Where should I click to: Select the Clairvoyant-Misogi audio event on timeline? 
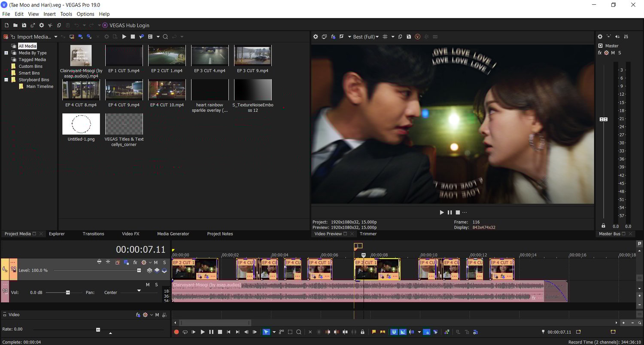coord(370,291)
